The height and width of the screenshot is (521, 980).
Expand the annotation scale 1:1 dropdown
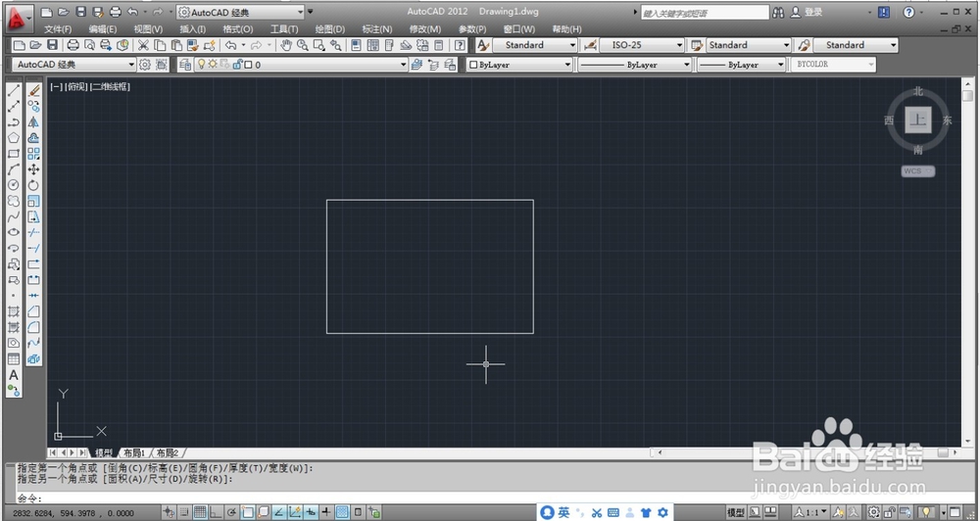[811, 513]
